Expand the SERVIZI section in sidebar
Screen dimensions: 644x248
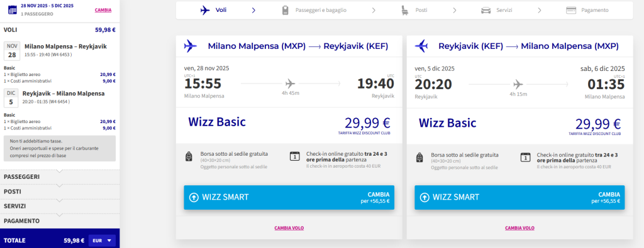[x=60, y=206]
